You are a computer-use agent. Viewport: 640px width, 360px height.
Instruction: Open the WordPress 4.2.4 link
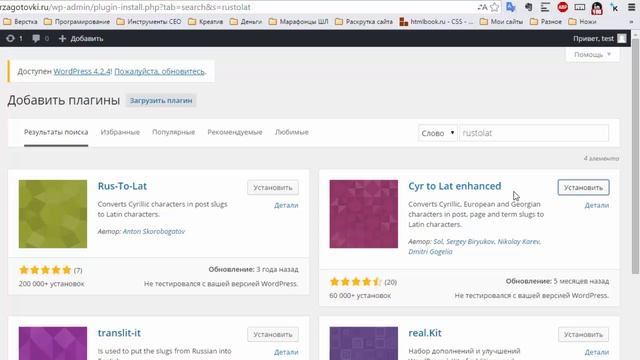pyautogui.click(x=82, y=71)
